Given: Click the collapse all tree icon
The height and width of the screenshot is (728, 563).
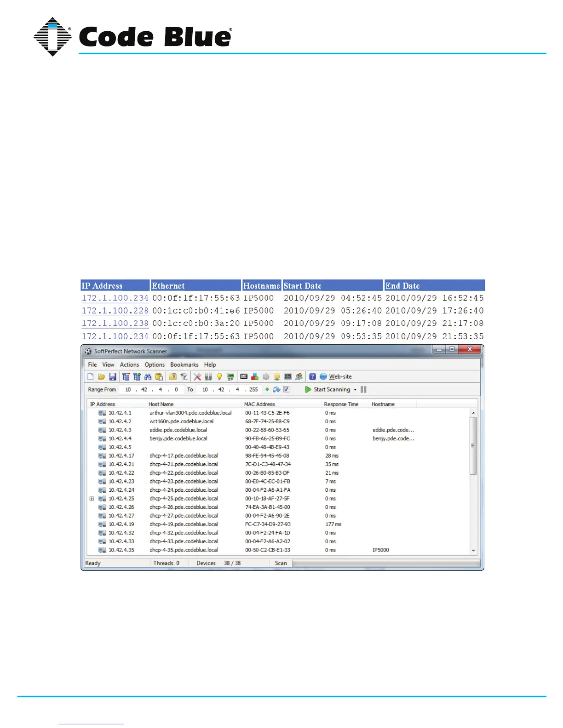Looking at the screenshot, I should [x=126, y=376].
